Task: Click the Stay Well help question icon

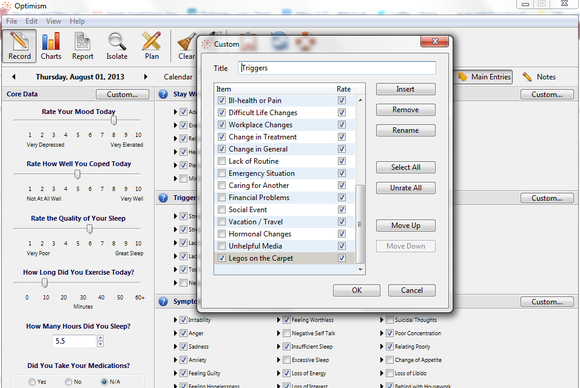Action: click(163, 94)
